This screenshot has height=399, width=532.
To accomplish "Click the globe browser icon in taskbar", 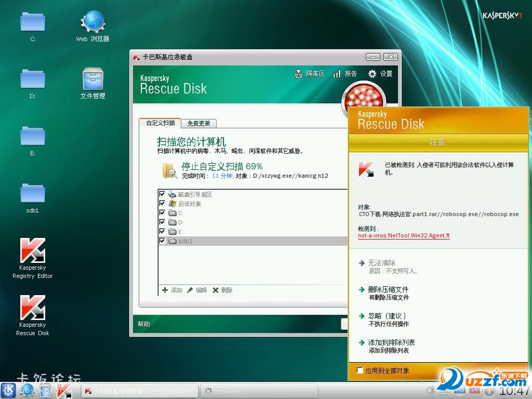I will [26, 391].
